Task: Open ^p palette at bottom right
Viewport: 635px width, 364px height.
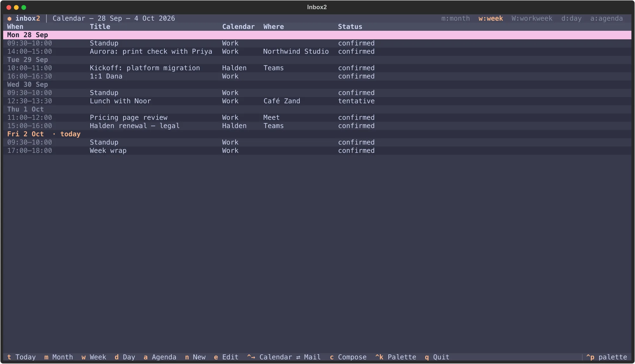Action: 606,357
